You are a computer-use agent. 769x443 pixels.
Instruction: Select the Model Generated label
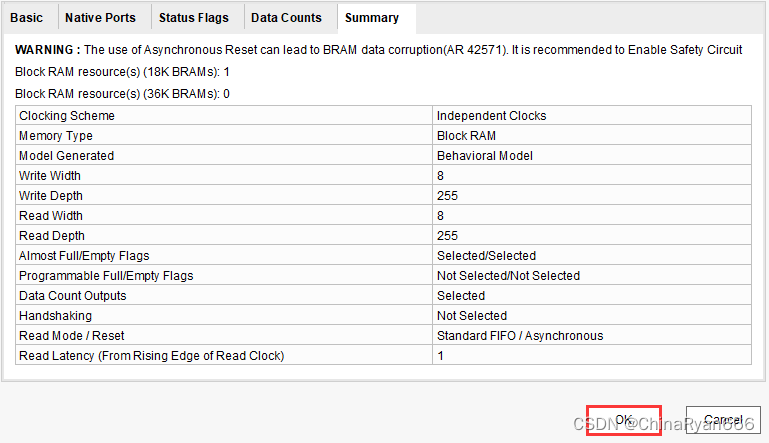(x=66, y=156)
